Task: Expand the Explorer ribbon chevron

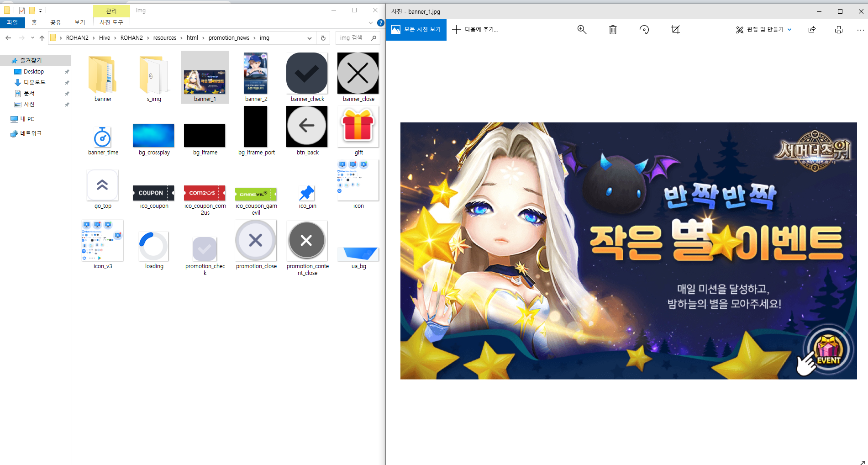Action: click(371, 23)
